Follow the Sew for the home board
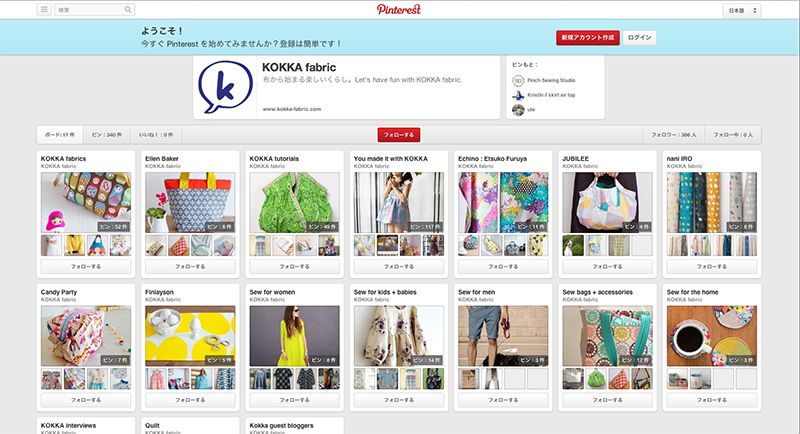The image size is (800, 434). (712, 400)
